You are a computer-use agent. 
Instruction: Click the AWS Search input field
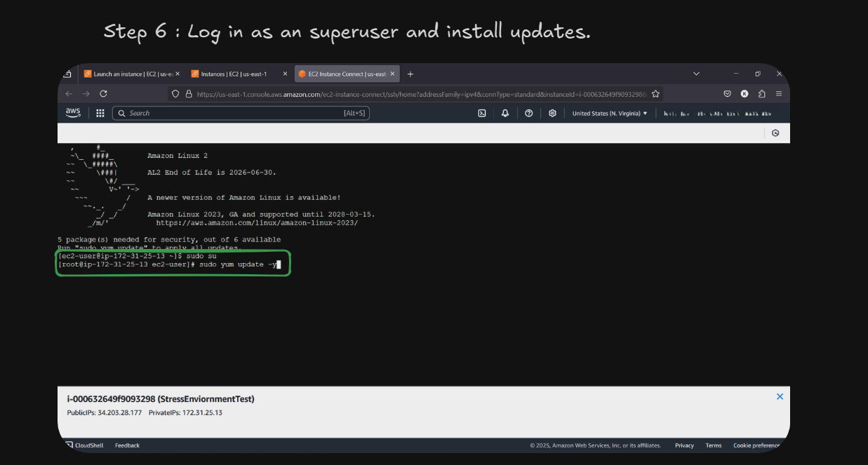(x=241, y=113)
